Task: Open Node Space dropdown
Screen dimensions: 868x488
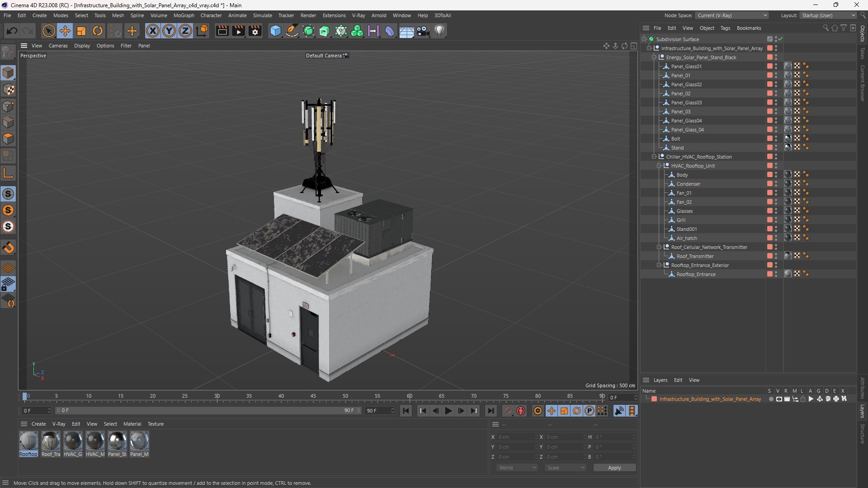Action: click(x=732, y=15)
